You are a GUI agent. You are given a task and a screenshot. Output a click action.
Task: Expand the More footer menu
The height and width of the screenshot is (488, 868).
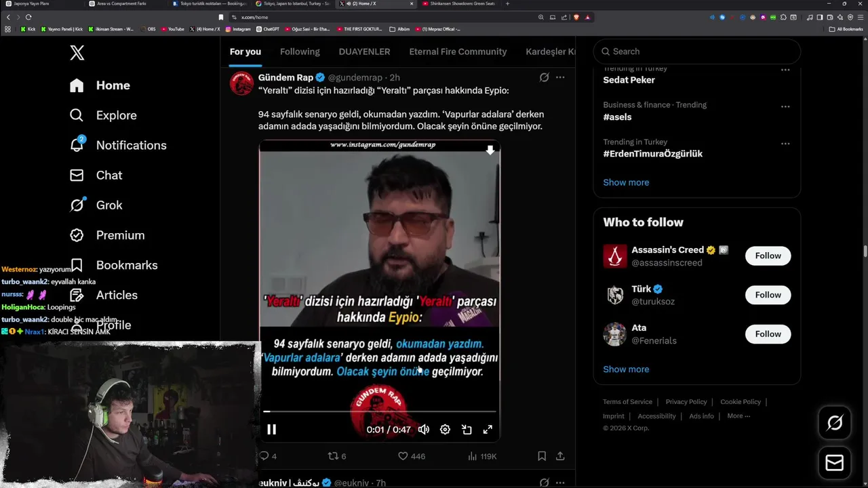click(x=738, y=416)
